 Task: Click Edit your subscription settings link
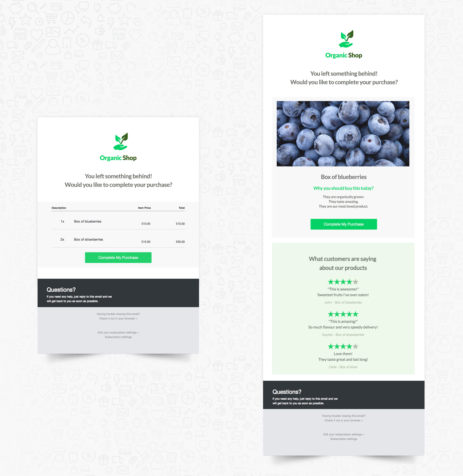(x=118, y=332)
